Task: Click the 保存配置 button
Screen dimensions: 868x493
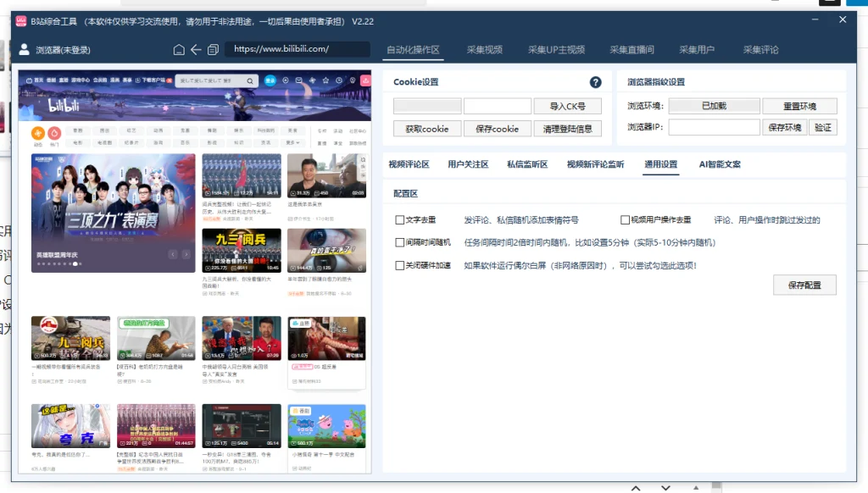Action: [804, 285]
